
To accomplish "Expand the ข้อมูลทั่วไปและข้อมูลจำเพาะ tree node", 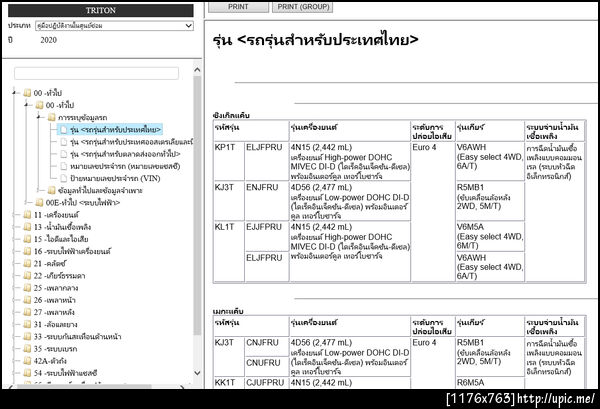I will [39, 191].
